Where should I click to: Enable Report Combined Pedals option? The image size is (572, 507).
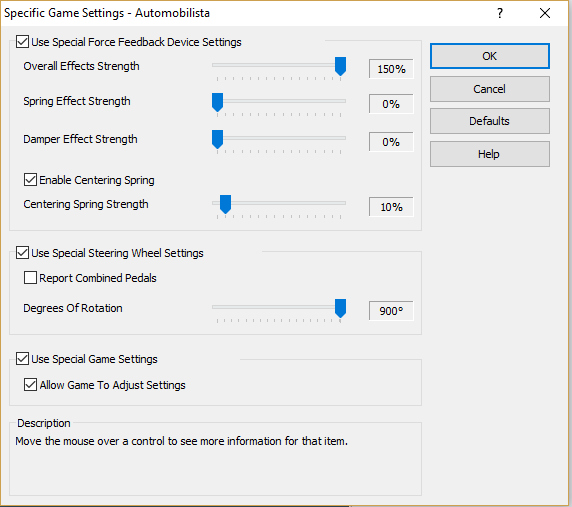[30, 278]
